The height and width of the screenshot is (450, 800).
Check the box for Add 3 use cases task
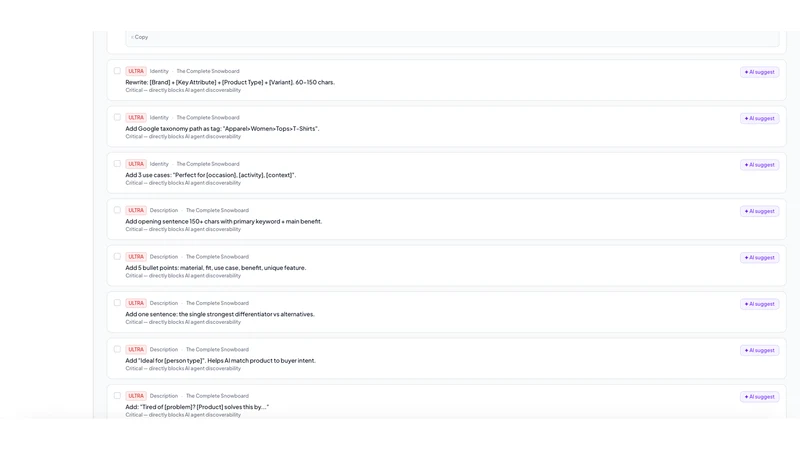click(x=117, y=164)
